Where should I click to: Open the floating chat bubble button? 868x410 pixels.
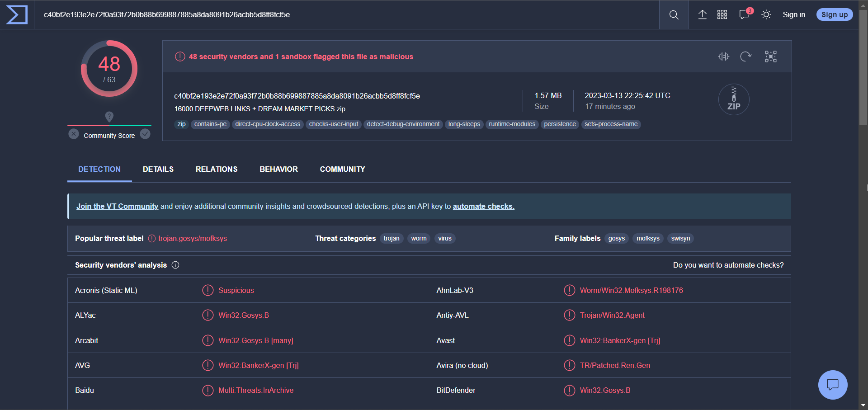tap(833, 385)
